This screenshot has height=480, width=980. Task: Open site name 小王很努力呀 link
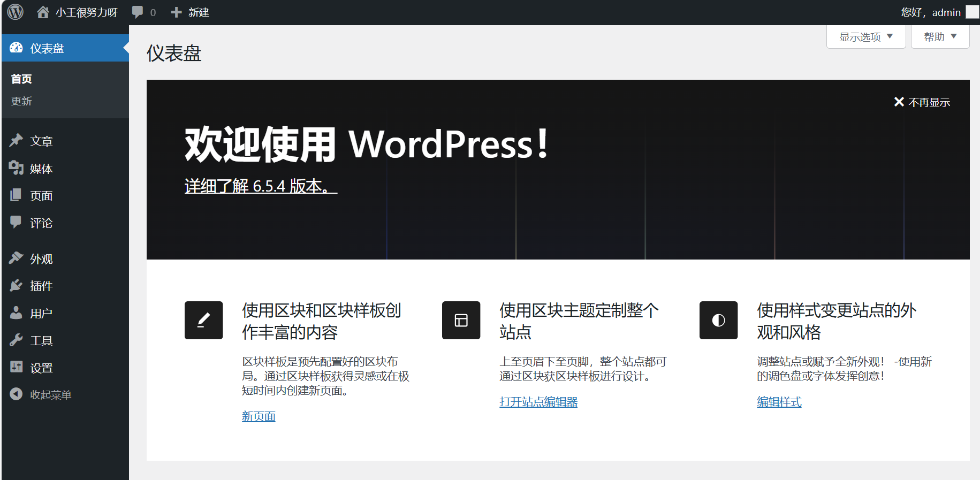pyautogui.click(x=87, y=12)
